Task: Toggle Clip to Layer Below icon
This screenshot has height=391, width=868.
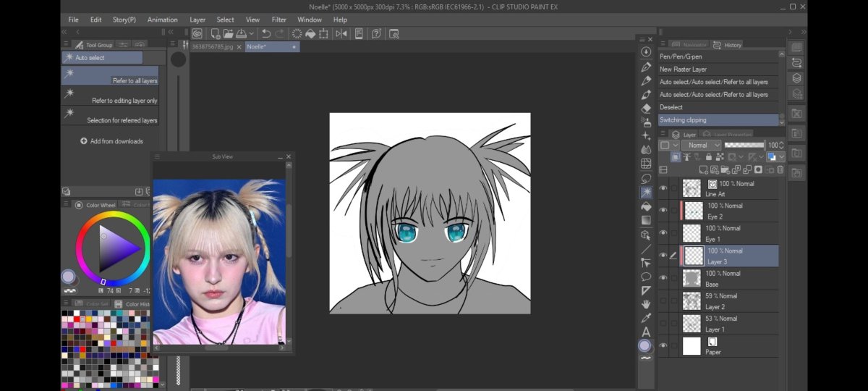Action: click(676, 156)
